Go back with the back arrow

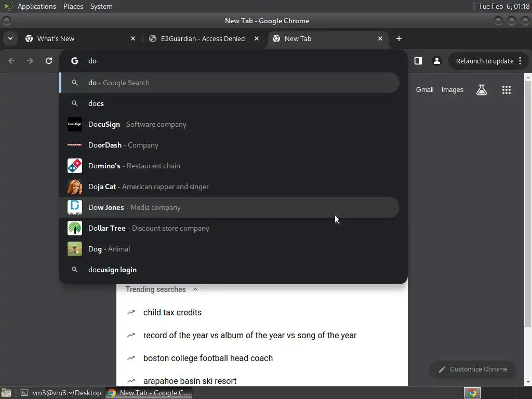click(x=11, y=61)
